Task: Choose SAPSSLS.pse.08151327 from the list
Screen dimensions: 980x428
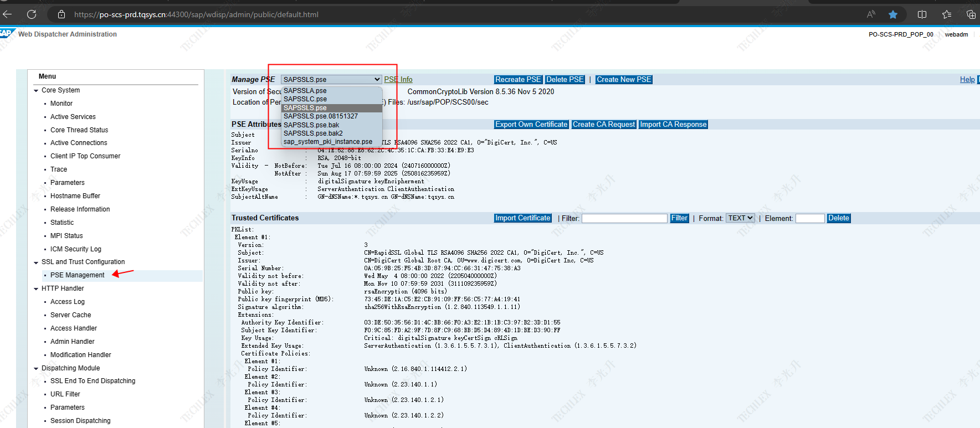Action: click(320, 116)
